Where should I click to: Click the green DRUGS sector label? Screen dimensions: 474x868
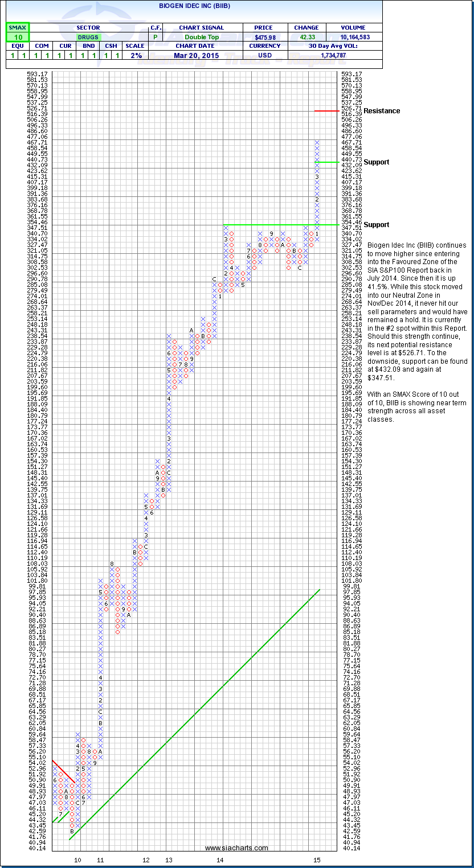[x=88, y=37]
